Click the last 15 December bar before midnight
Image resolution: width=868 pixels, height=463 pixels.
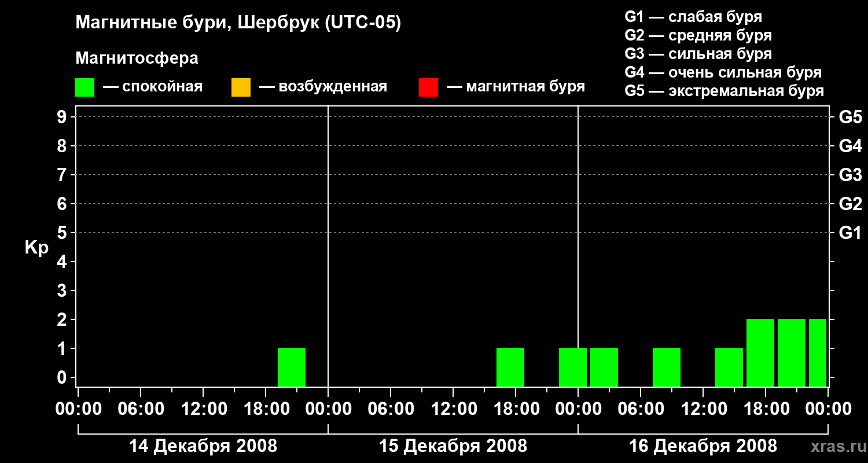point(573,367)
